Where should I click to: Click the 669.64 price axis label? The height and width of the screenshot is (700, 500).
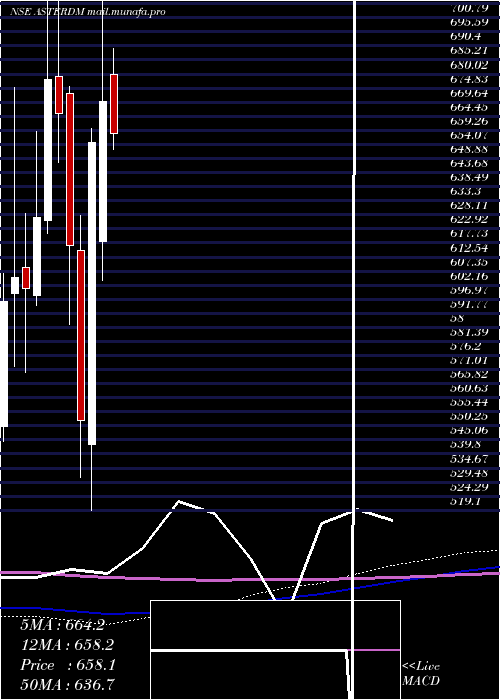470,93
